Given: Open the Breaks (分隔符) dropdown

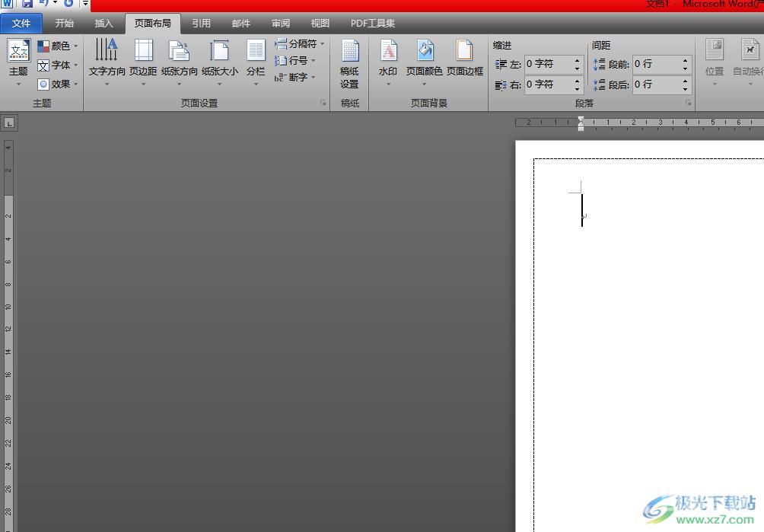Looking at the screenshot, I should tap(300, 44).
